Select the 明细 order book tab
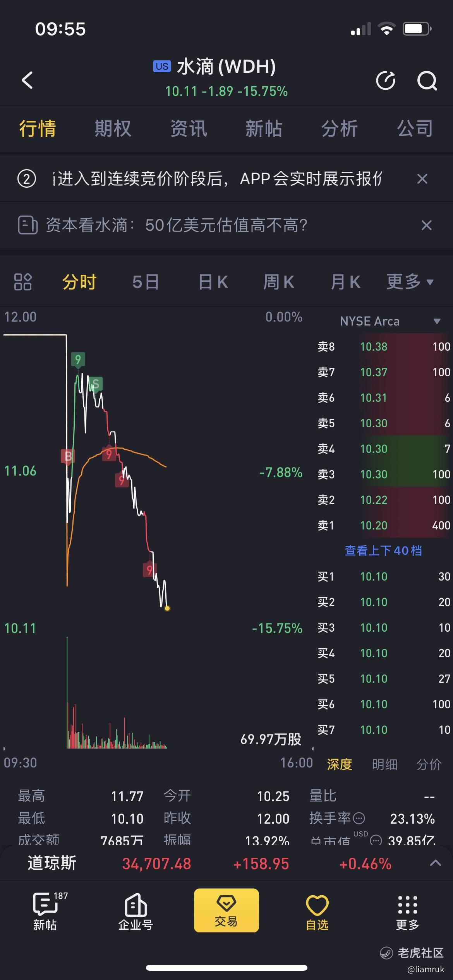The image size is (453, 980). (385, 764)
